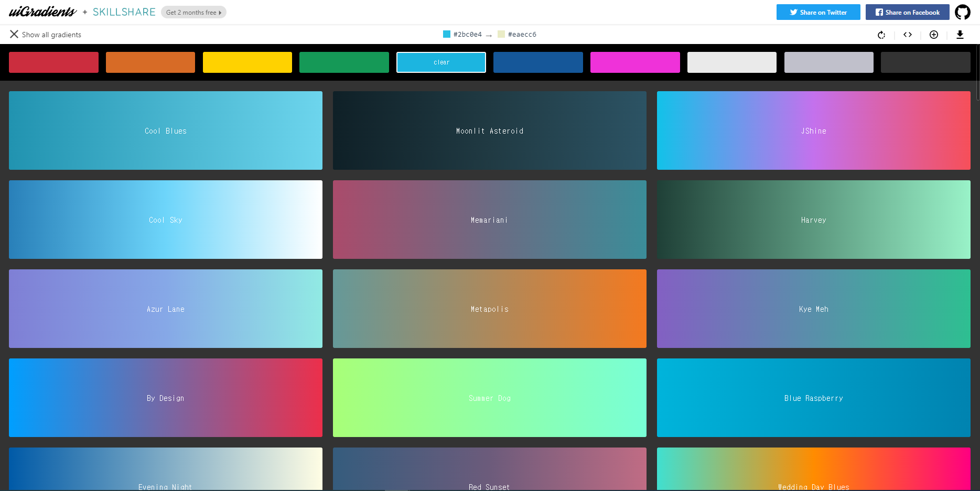Open the get CSS code icon
The image size is (980, 491).
coord(908,35)
